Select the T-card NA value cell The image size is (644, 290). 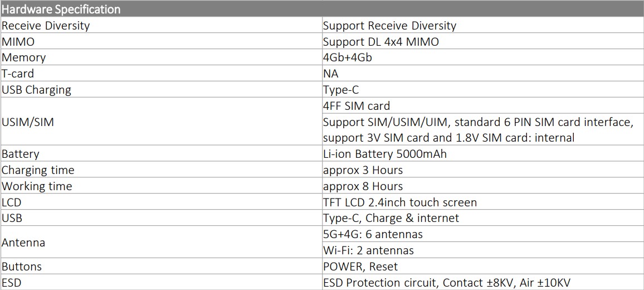pyautogui.click(x=330, y=74)
